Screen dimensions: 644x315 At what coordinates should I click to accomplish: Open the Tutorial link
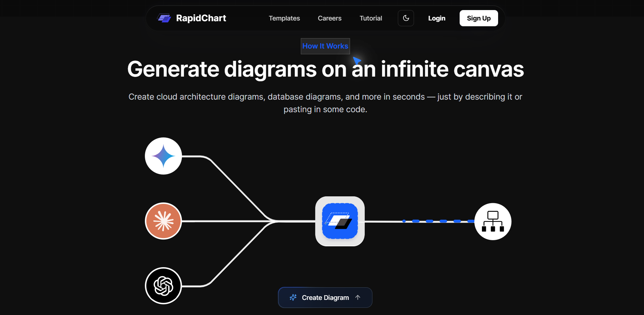point(371,18)
